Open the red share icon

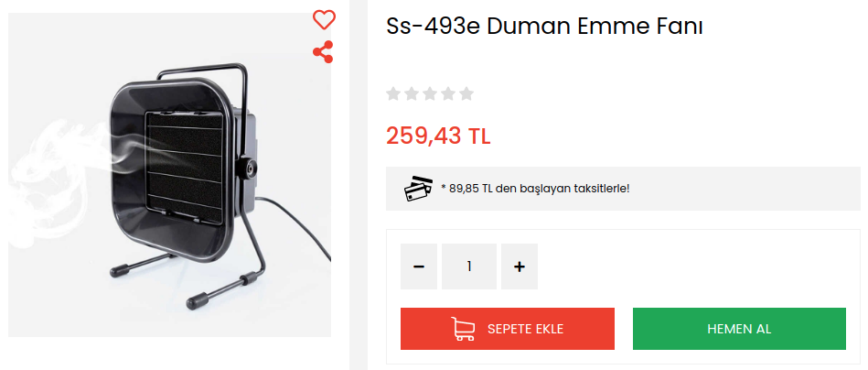[x=323, y=51]
